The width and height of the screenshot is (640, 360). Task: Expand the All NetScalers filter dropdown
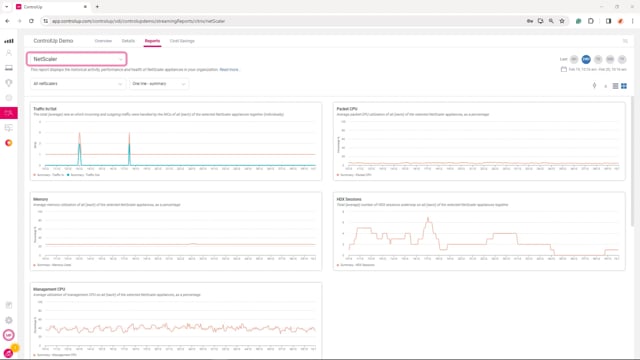77,84
